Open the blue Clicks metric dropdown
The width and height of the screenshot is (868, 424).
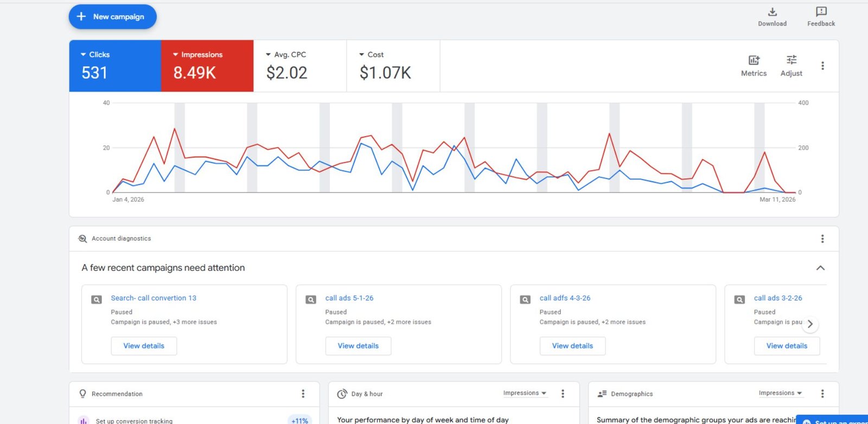[x=95, y=55]
